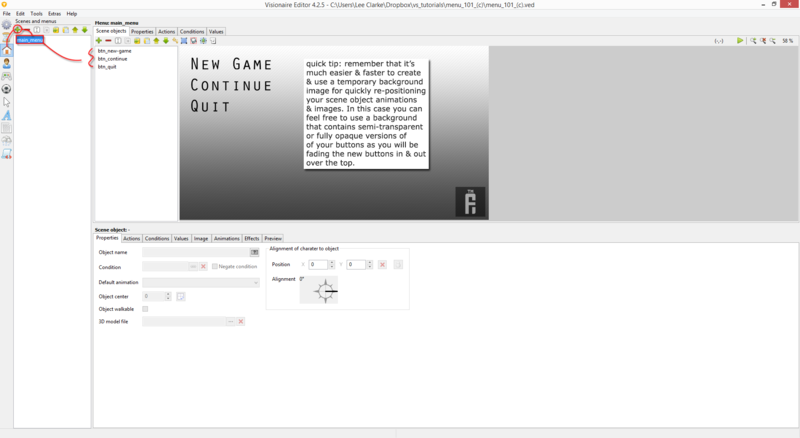Open the game settings gear icon
Image resolution: width=800 pixels, height=438 pixels.
[7, 24]
